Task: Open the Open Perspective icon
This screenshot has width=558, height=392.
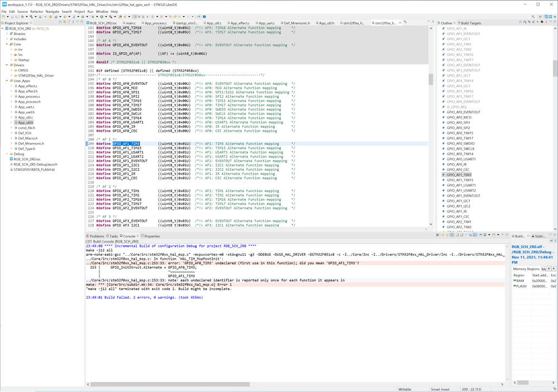Action: point(541,17)
